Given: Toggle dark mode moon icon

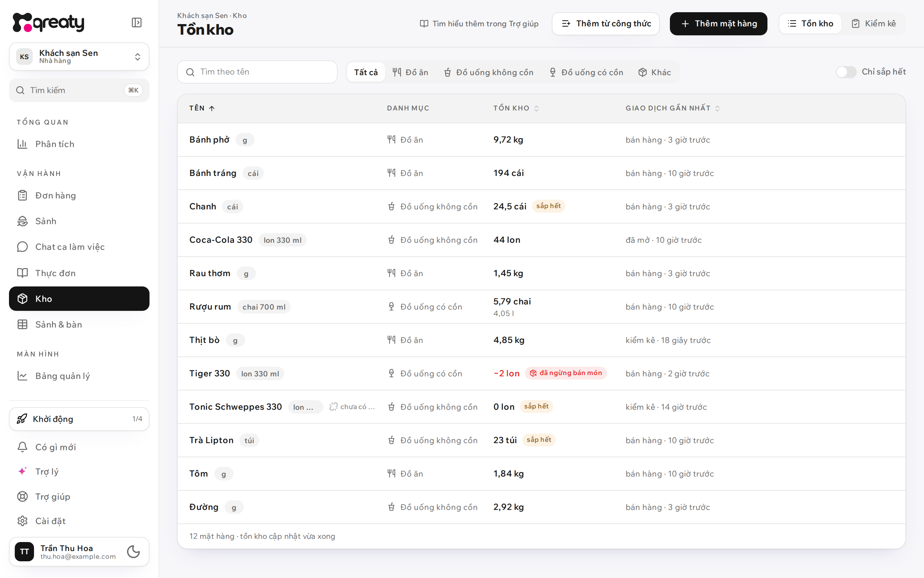Looking at the screenshot, I should (x=133, y=551).
